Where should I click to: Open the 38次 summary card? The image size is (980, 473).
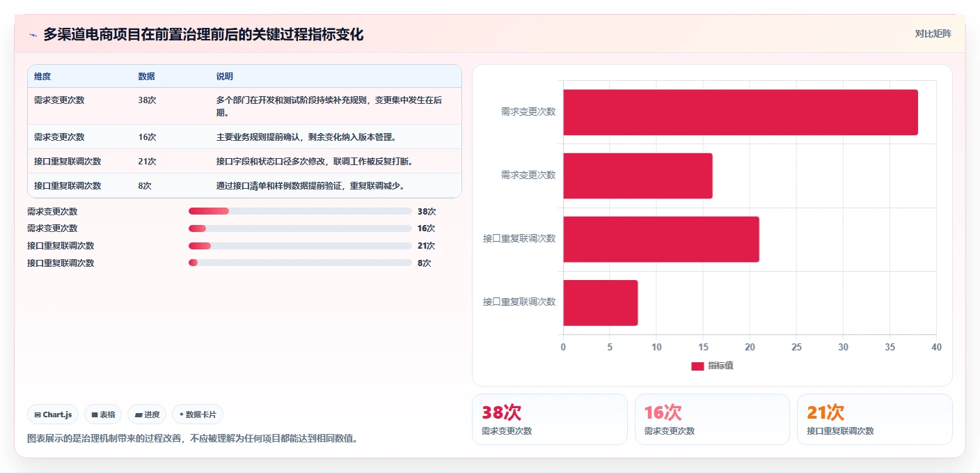[550, 419]
